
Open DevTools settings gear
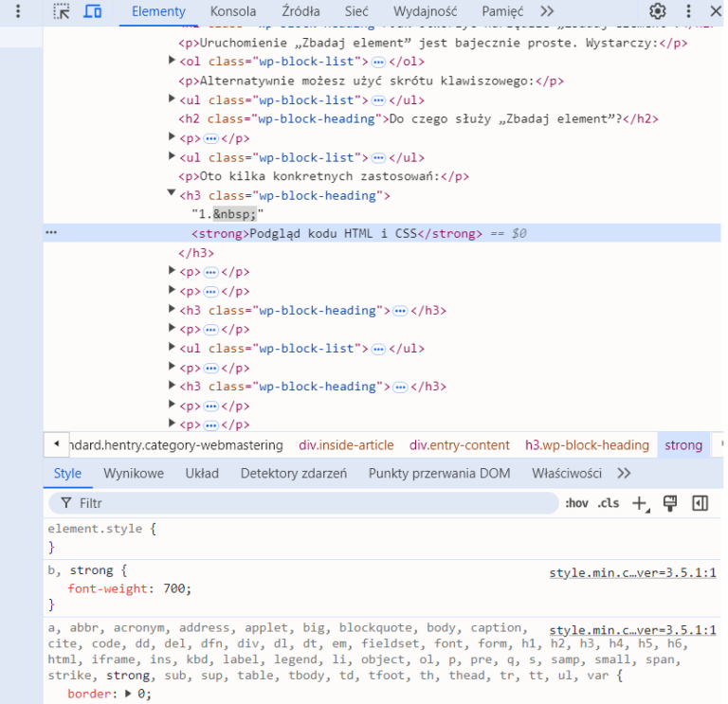click(x=658, y=11)
